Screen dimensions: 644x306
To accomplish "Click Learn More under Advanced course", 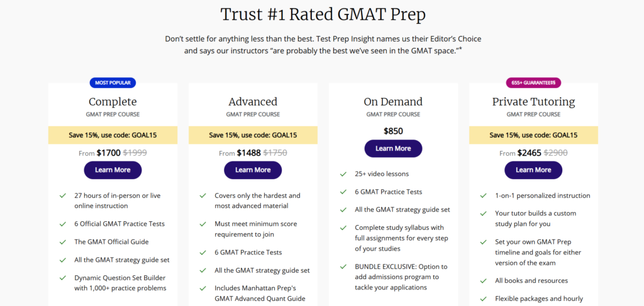I will pos(253,170).
